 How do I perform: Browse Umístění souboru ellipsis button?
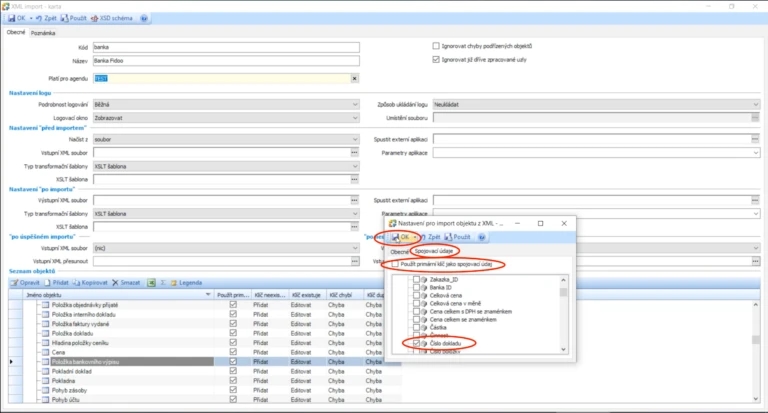(755, 118)
